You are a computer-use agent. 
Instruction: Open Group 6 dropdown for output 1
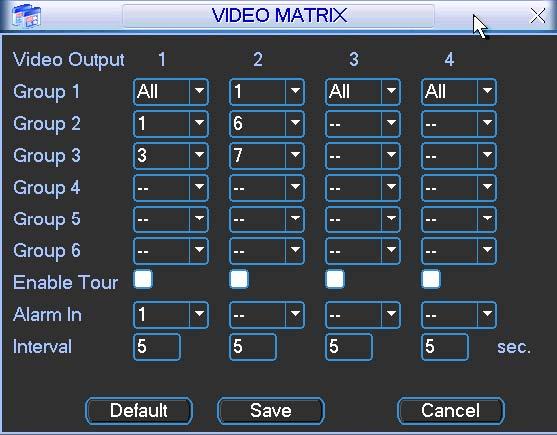coord(171,251)
